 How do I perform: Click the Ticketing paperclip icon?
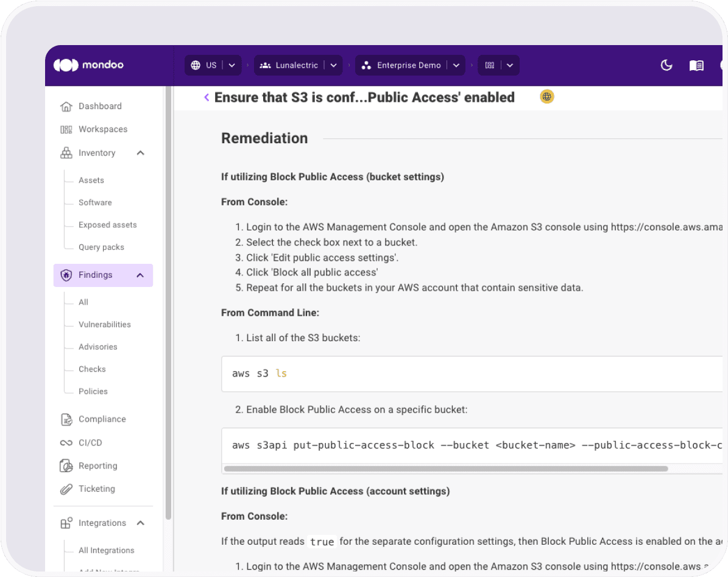tap(66, 489)
